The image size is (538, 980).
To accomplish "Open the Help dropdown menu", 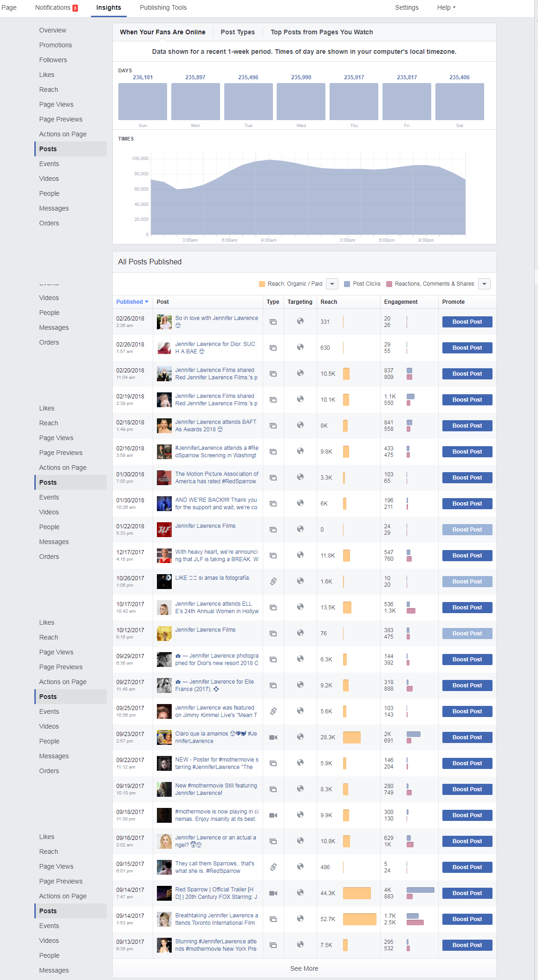I will 446,7.
